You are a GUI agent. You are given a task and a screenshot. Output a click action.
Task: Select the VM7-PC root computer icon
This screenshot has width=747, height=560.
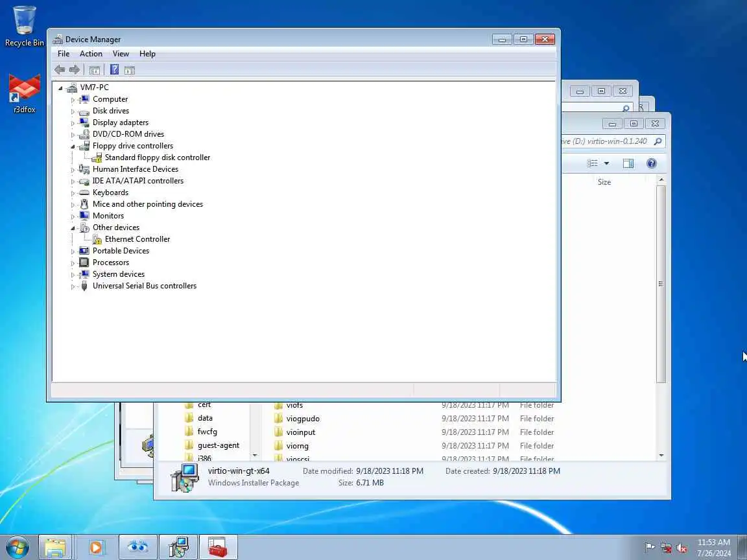tap(72, 87)
